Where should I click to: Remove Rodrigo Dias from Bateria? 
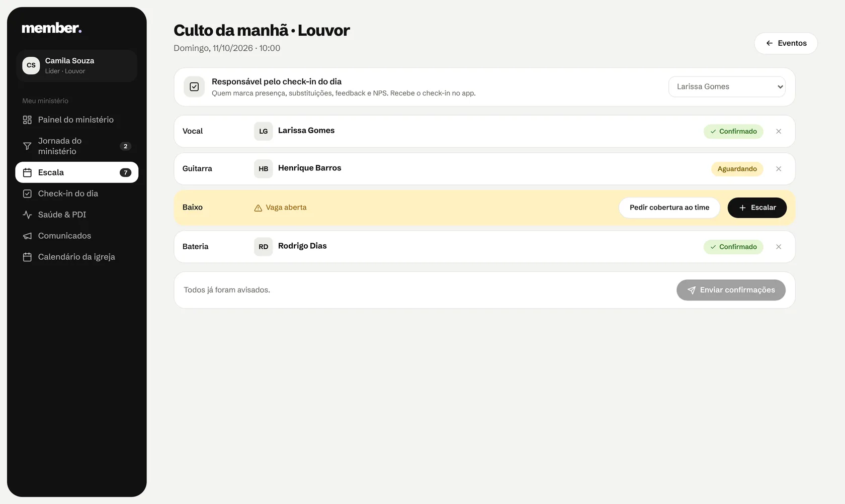click(779, 247)
